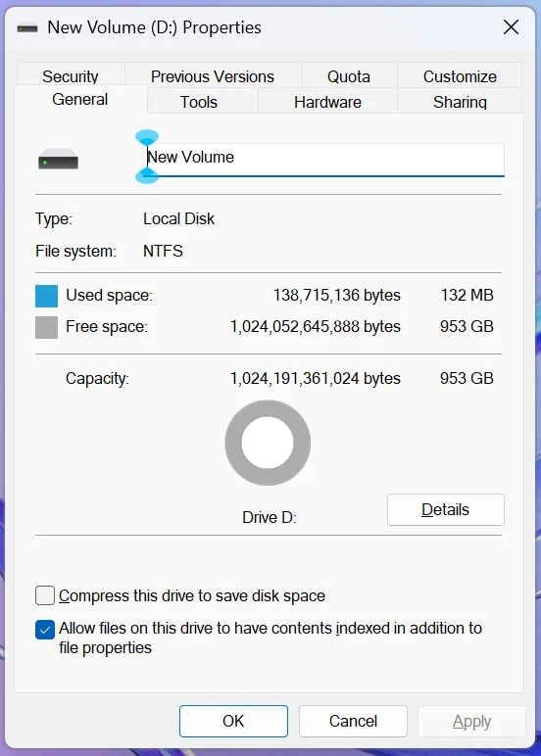
Task: Go to the Customize tab
Action: (460, 75)
